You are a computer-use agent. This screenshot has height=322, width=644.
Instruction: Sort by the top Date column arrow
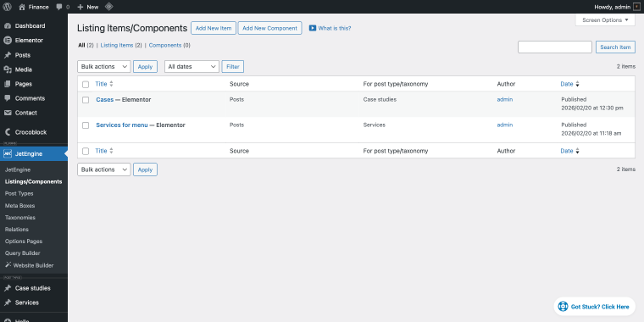577,84
